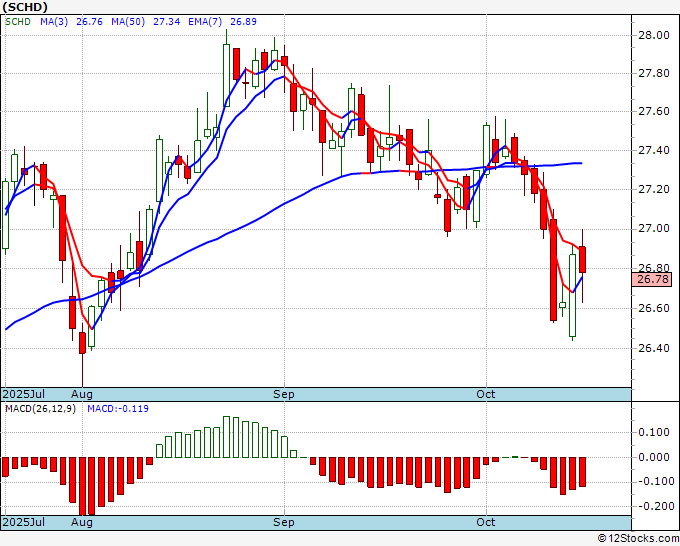680x546 pixels.
Task: Click the 28.00 price axis label
Action: [654, 36]
